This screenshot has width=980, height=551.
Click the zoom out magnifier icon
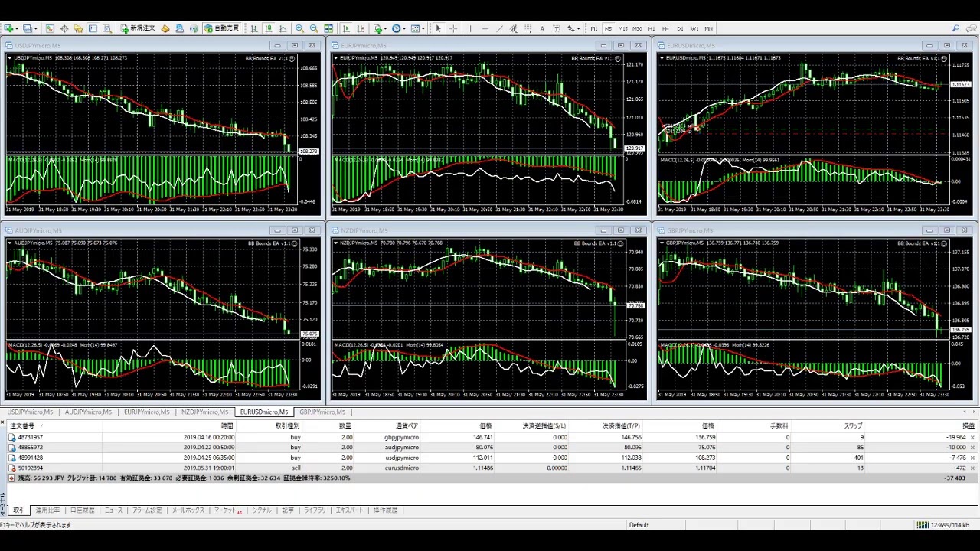[x=314, y=28]
